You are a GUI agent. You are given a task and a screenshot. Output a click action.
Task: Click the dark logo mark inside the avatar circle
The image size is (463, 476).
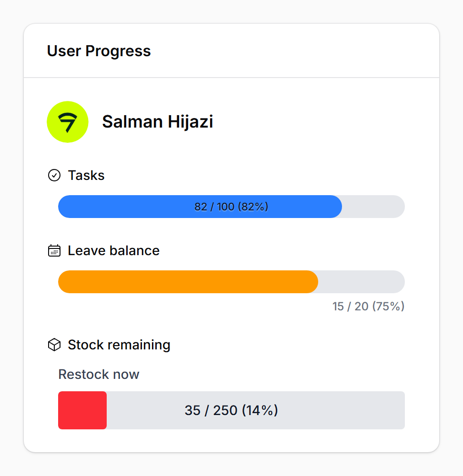[x=68, y=122]
